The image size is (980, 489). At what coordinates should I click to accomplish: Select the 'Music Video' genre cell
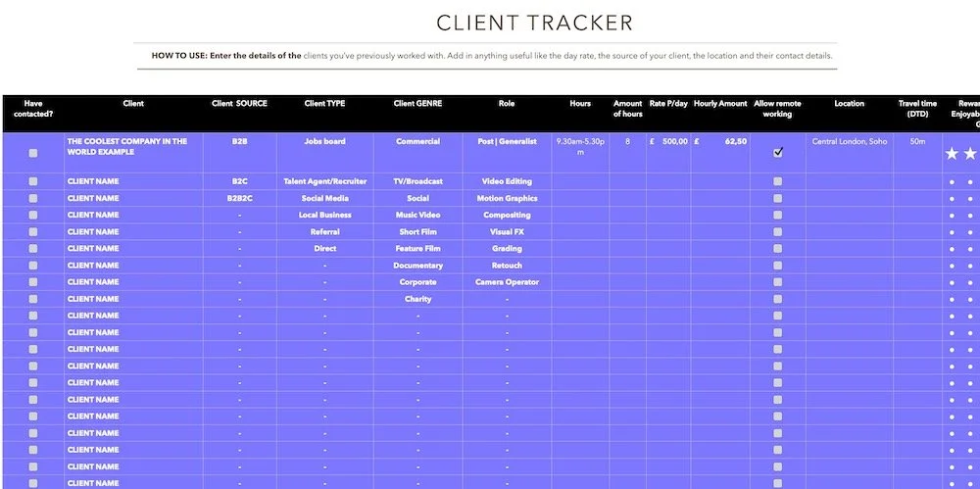[417, 216]
